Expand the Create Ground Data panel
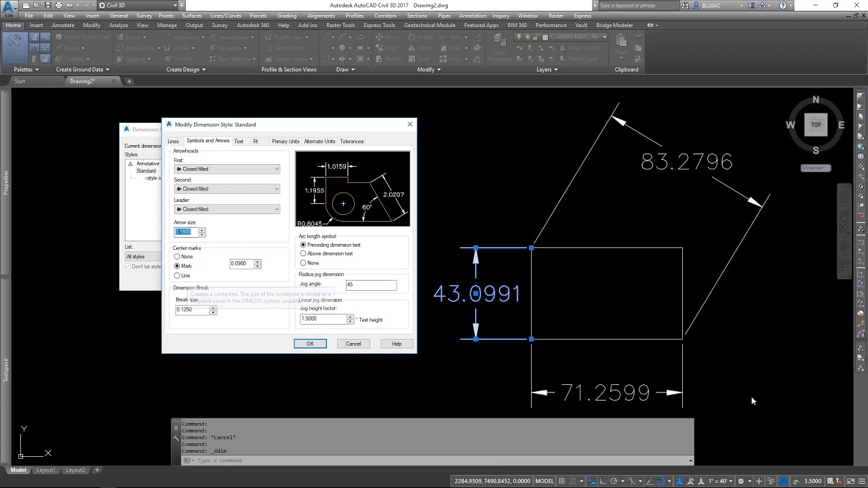 pos(83,69)
